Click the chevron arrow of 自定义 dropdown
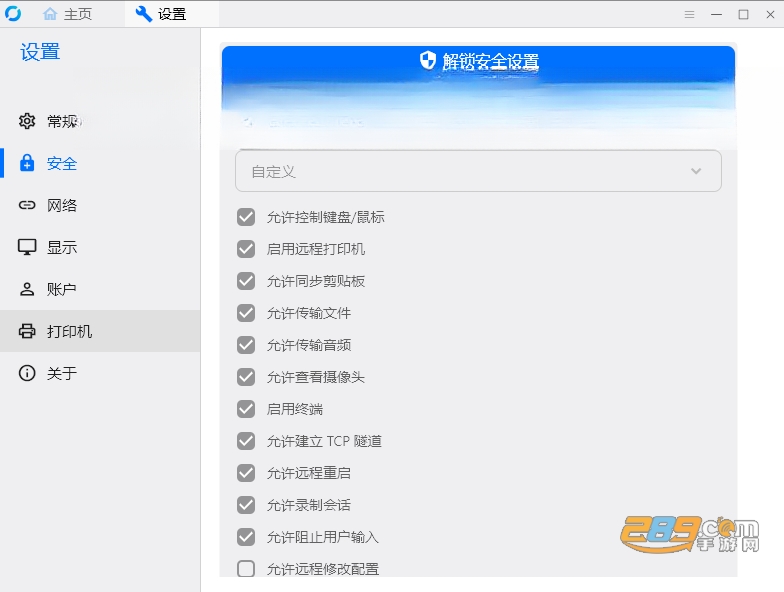The height and width of the screenshot is (592, 784). 696,171
